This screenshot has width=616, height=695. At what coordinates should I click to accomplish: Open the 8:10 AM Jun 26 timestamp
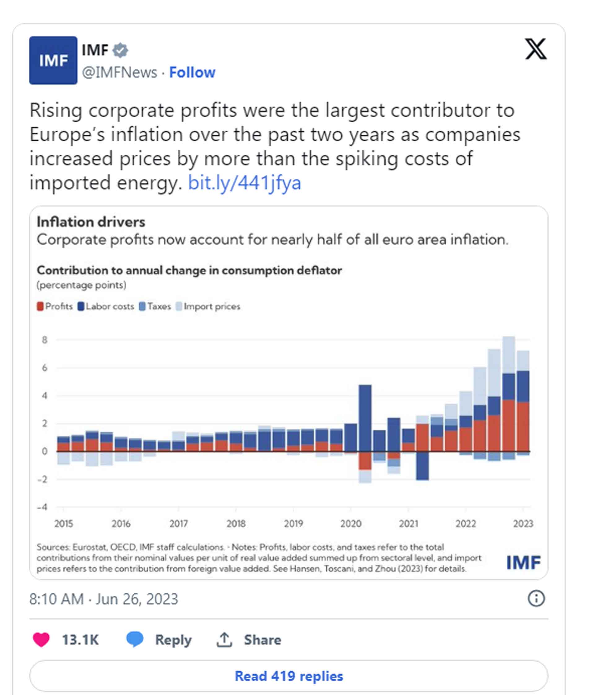click(103, 599)
